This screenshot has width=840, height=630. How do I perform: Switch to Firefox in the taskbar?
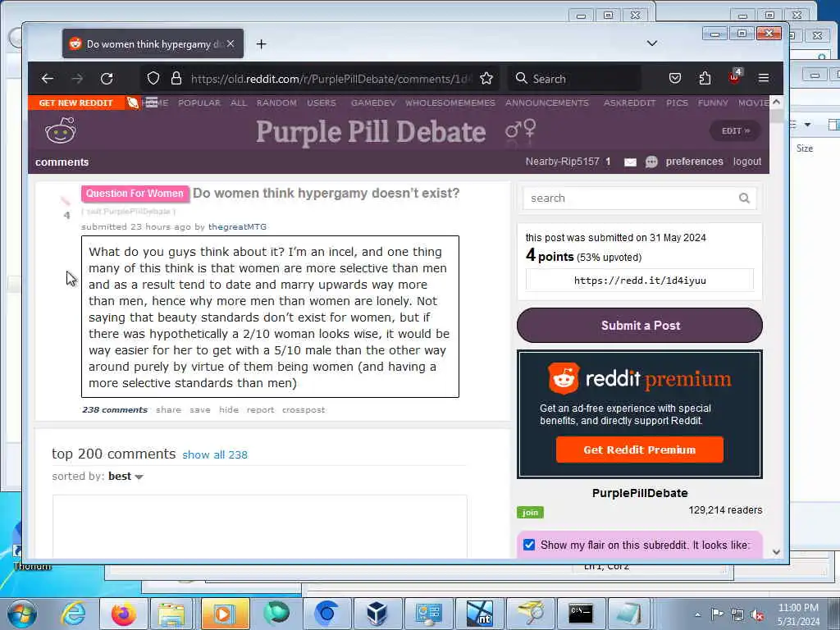click(123, 614)
